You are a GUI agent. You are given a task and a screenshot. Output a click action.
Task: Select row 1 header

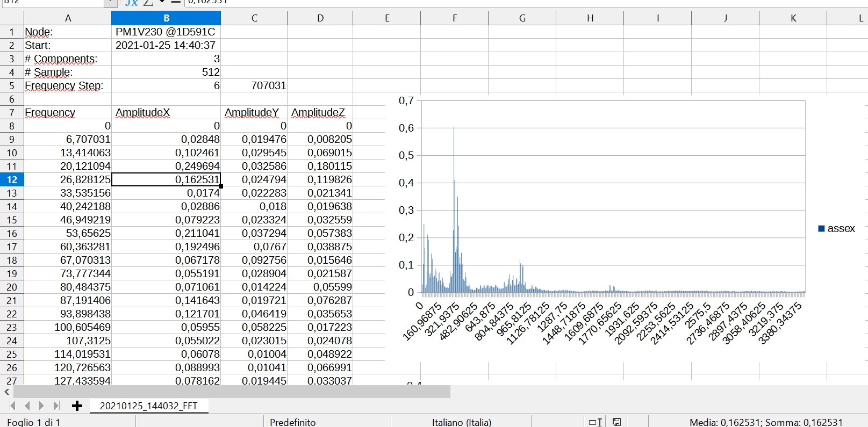[12, 32]
